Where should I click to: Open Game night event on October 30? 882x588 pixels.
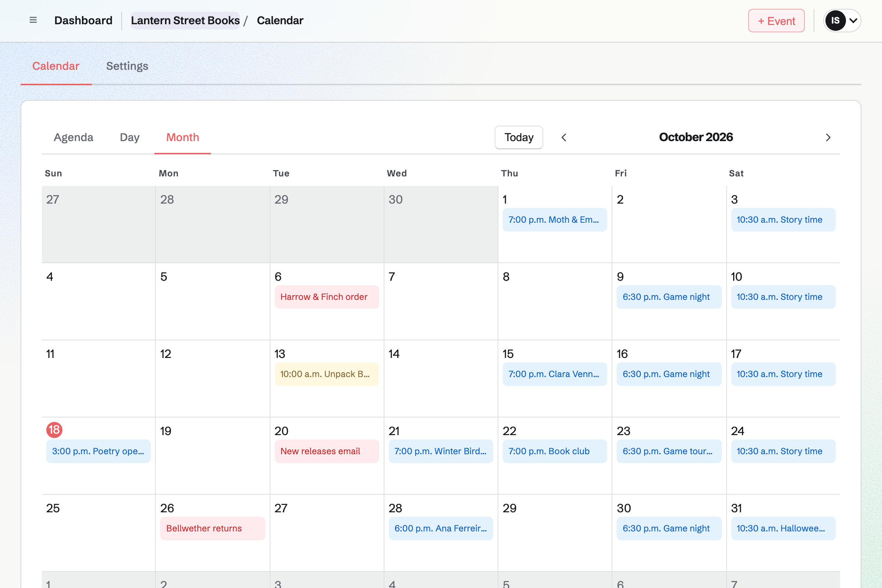tap(669, 529)
